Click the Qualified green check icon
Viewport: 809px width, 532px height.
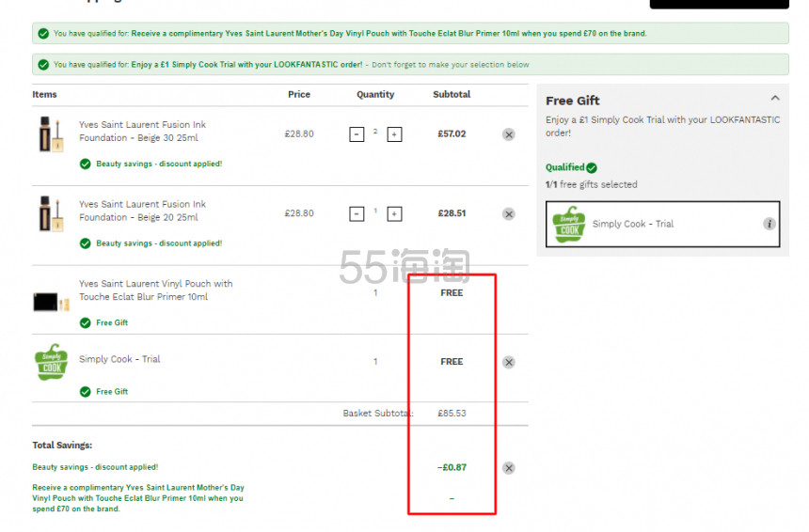592,168
